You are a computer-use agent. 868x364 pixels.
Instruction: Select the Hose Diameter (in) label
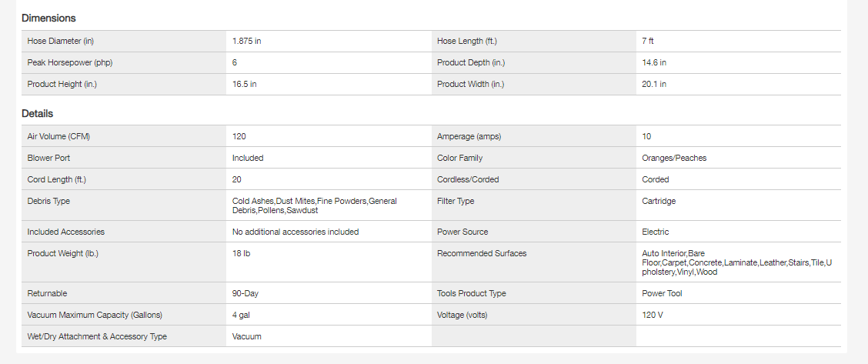click(61, 41)
